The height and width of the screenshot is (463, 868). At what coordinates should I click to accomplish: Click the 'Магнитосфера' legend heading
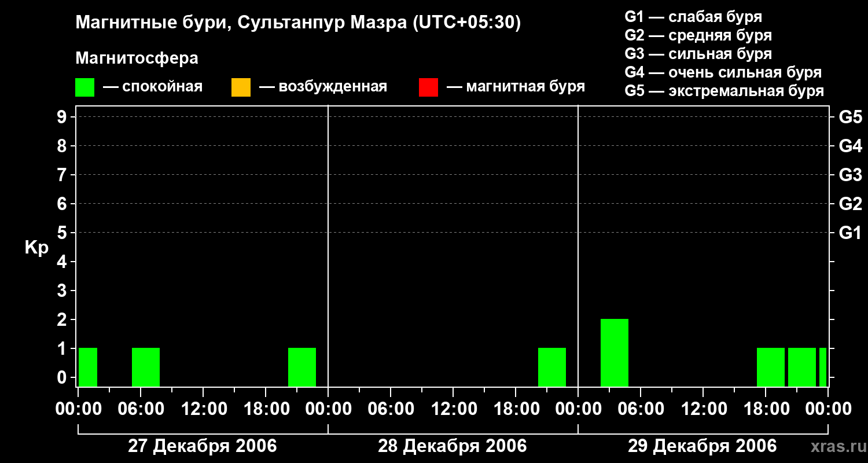137,58
